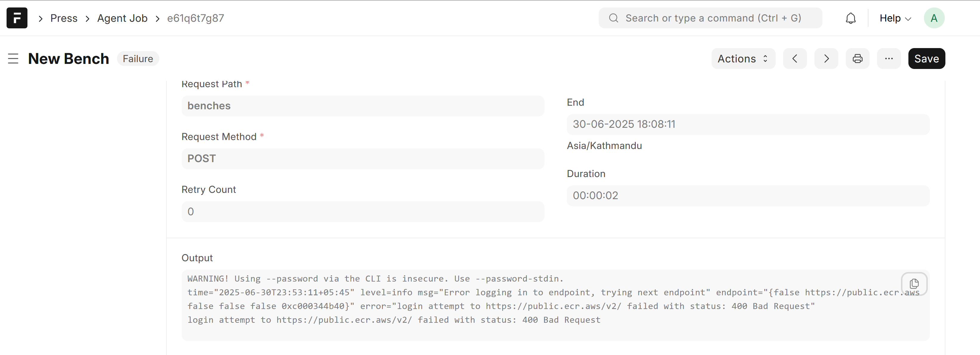Focus the search command bar
This screenshot has width=980, height=355.
tap(710, 18)
